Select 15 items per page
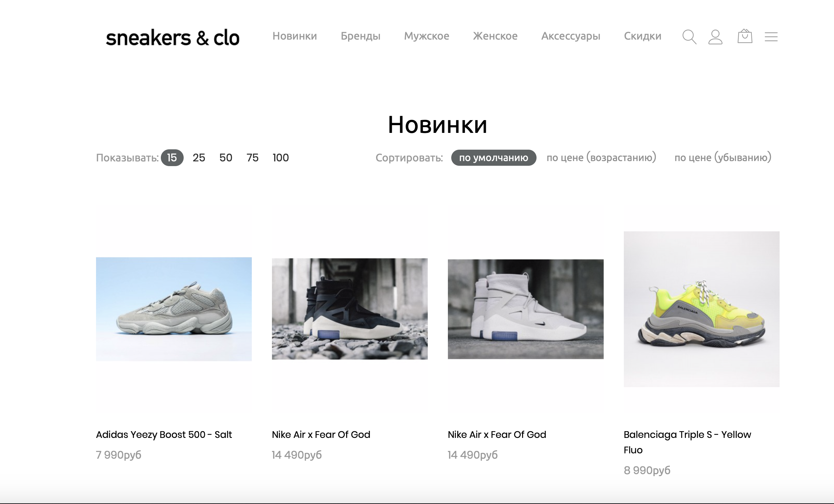The image size is (834, 504). click(x=172, y=158)
